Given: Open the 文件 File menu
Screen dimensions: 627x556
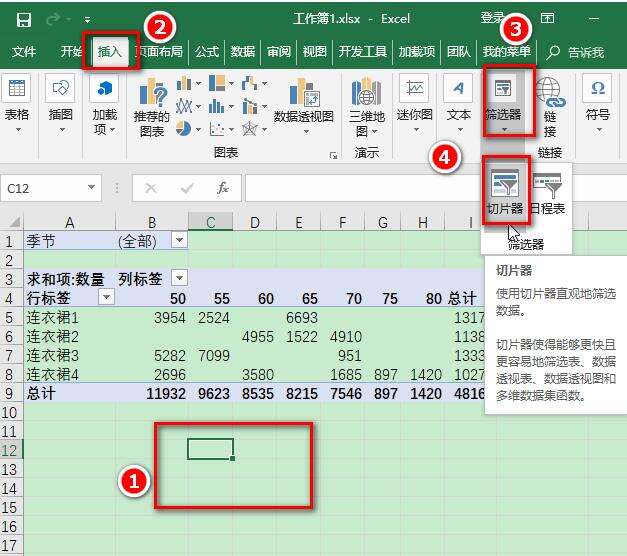Looking at the screenshot, I should point(24,52).
